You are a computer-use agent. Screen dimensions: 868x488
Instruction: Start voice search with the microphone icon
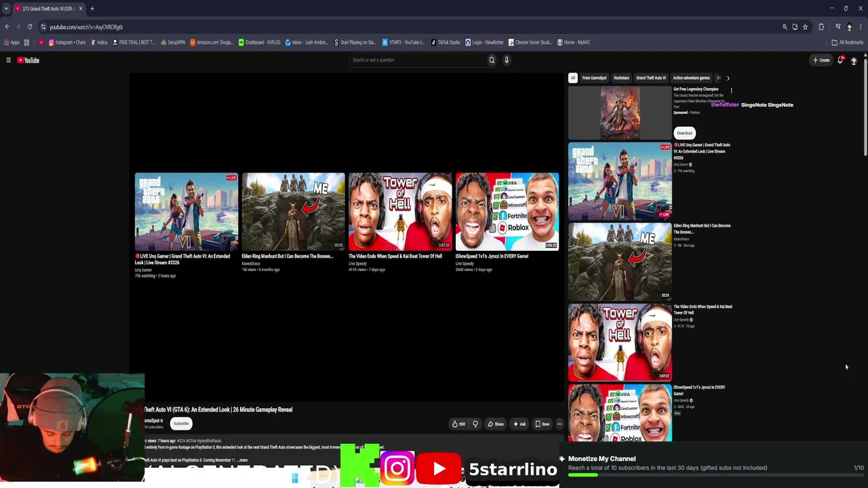[507, 60]
